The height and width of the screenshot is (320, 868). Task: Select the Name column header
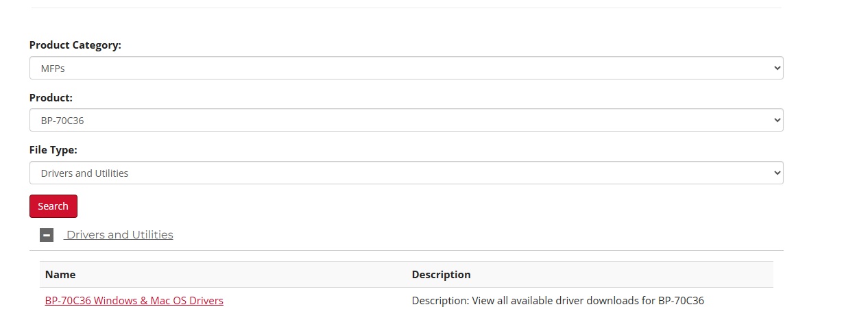tap(60, 274)
